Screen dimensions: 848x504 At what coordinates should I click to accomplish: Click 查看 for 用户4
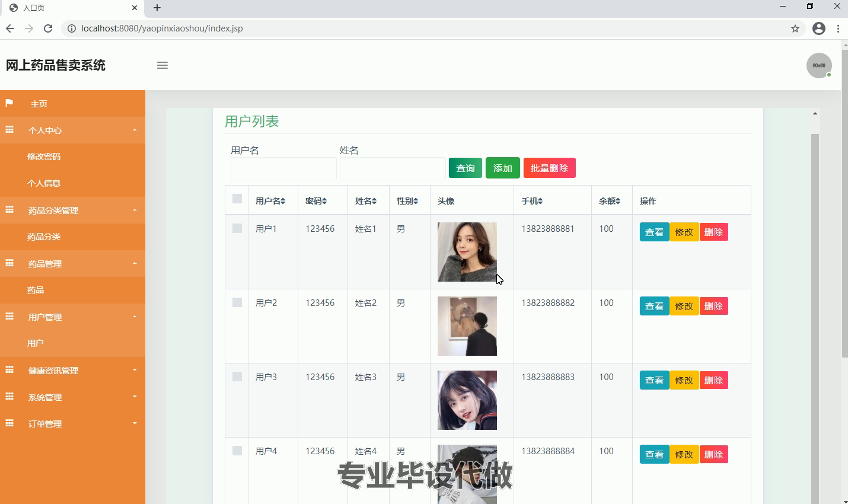[x=655, y=454]
